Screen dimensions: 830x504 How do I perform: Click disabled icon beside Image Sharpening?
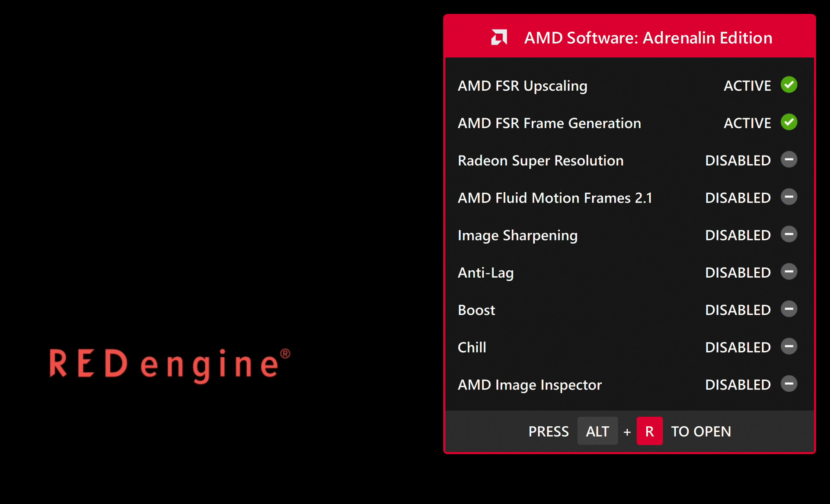788,235
